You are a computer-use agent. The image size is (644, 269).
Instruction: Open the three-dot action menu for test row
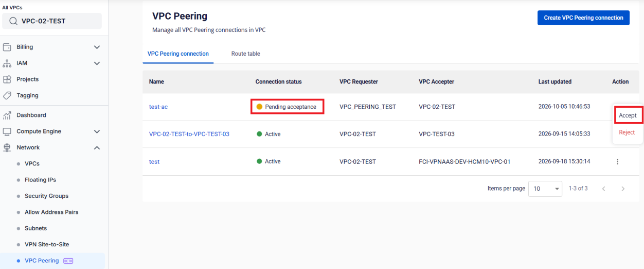(617, 162)
